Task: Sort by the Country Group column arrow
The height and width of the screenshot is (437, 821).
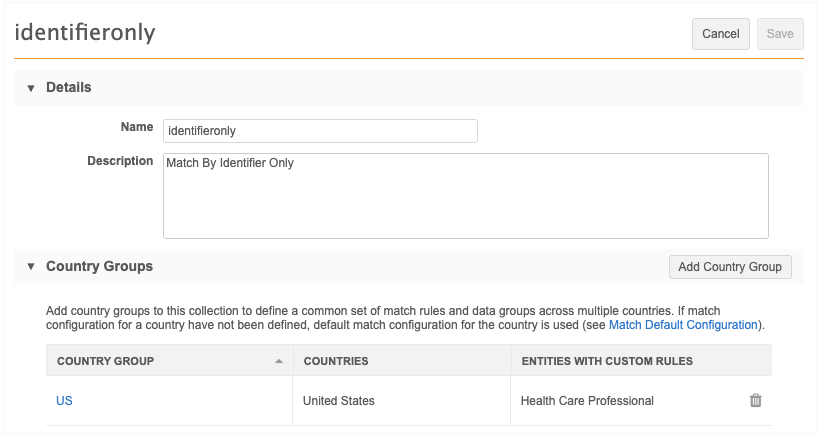Action: tap(279, 361)
